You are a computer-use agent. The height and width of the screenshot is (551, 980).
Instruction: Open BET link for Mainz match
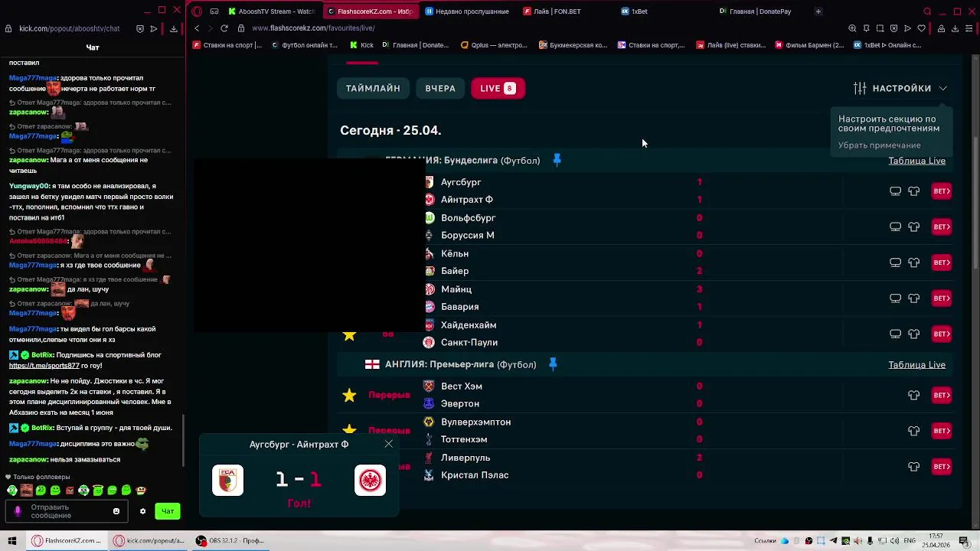pyautogui.click(x=942, y=298)
